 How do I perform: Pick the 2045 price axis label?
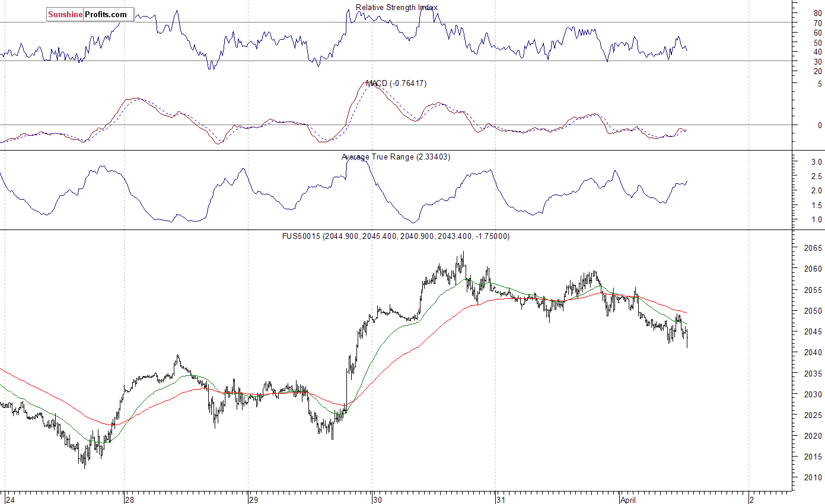coord(814,331)
